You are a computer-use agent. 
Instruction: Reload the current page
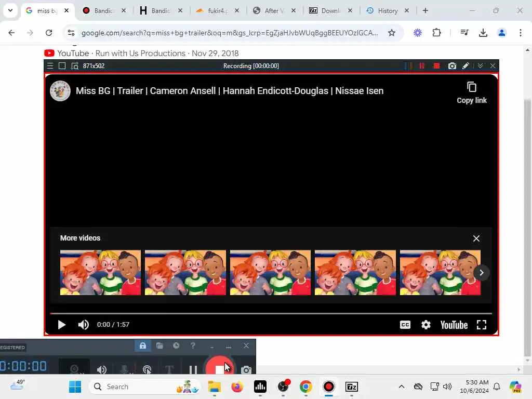[x=49, y=33]
